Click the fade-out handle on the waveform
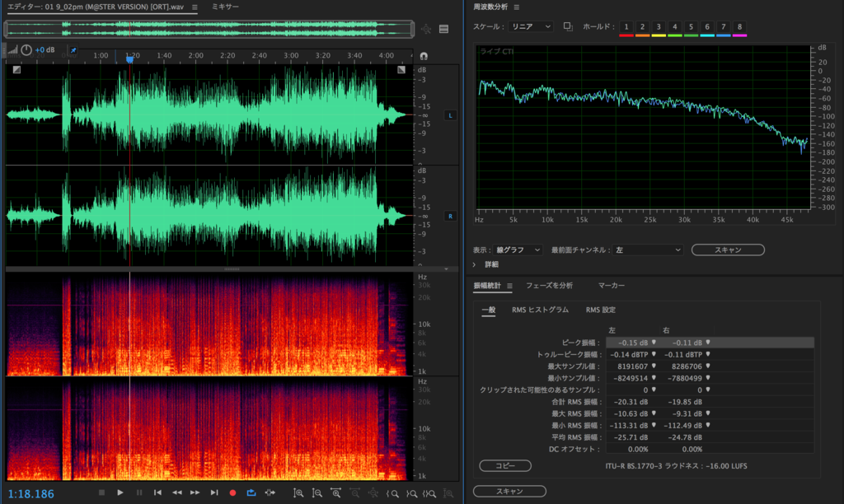Screen dimensions: 844x504 click(x=401, y=69)
